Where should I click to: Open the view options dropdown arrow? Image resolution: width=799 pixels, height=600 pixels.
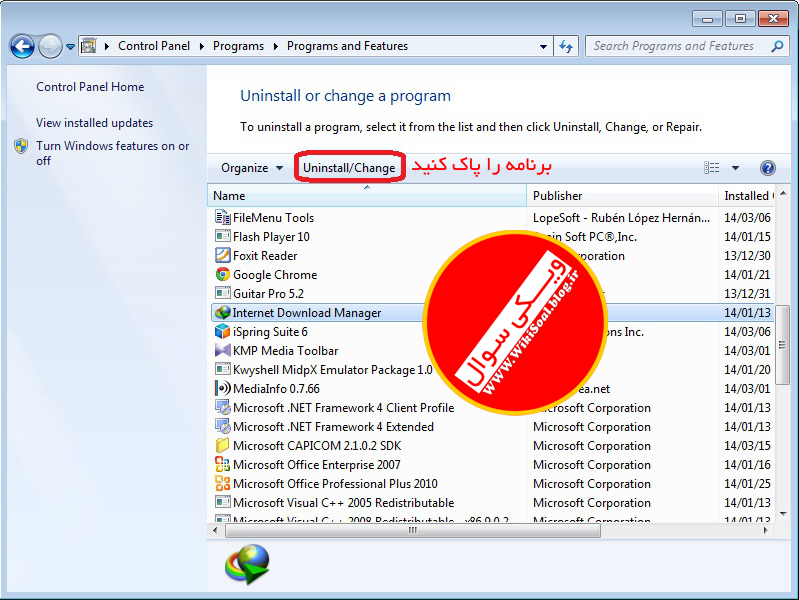(x=735, y=168)
